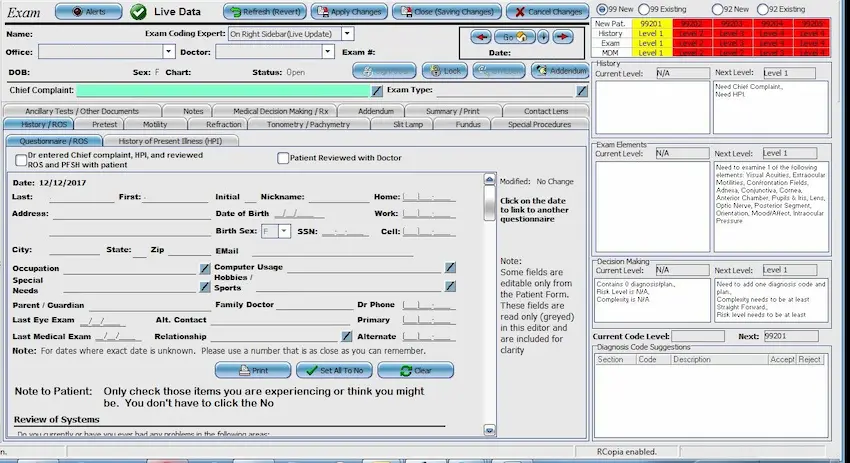Click the Reject column header

point(809,359)
